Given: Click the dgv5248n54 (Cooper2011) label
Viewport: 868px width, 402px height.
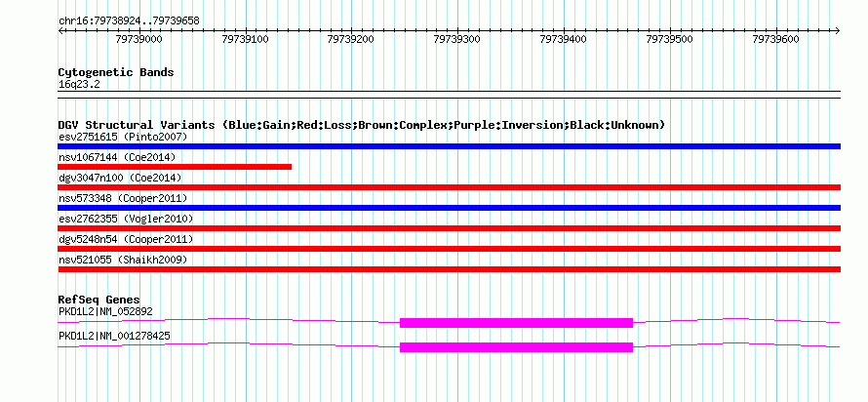Looking at the screenshot, I should (x=126, y=239).
